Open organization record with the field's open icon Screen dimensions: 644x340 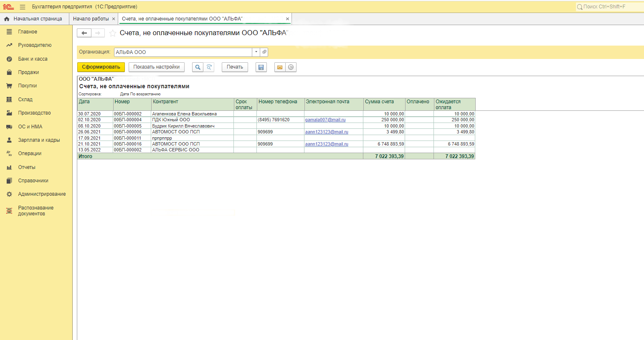click(x=264, y=52)
